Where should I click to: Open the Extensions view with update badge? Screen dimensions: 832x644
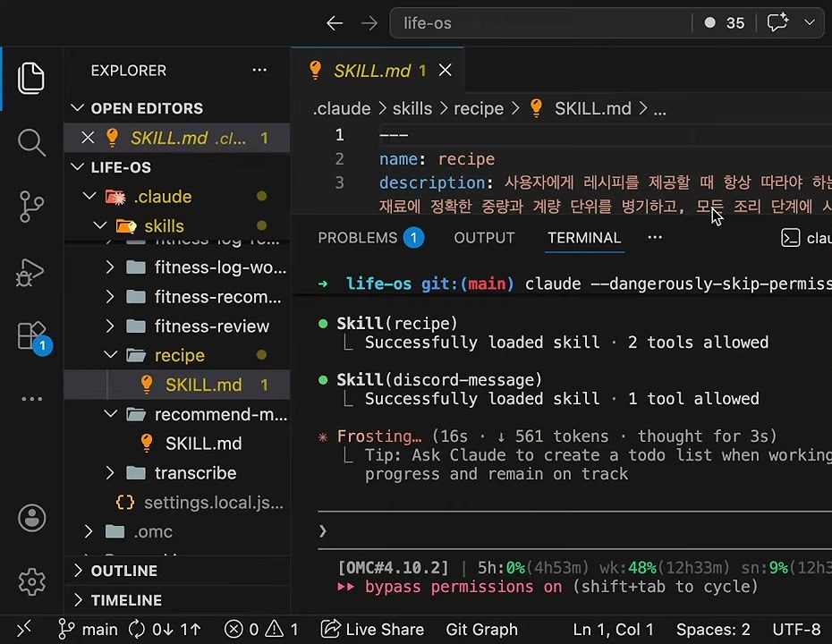[33, 337]
